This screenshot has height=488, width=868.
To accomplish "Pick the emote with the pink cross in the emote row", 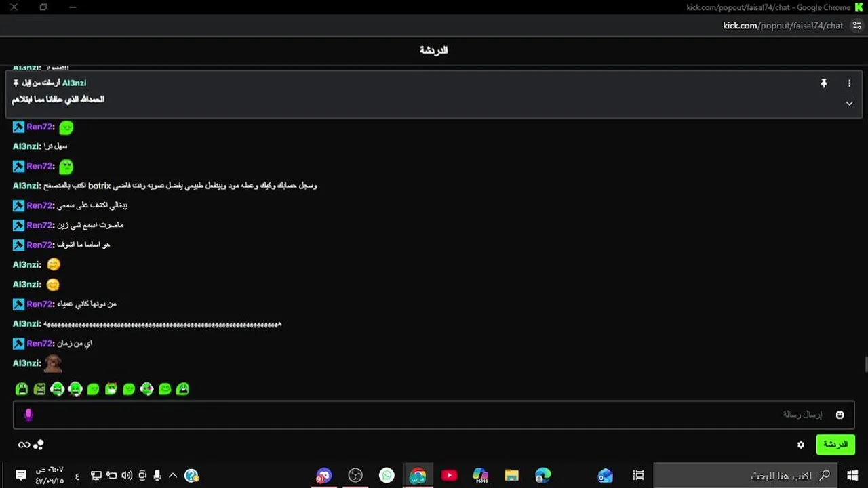I will tap(146, 388).
